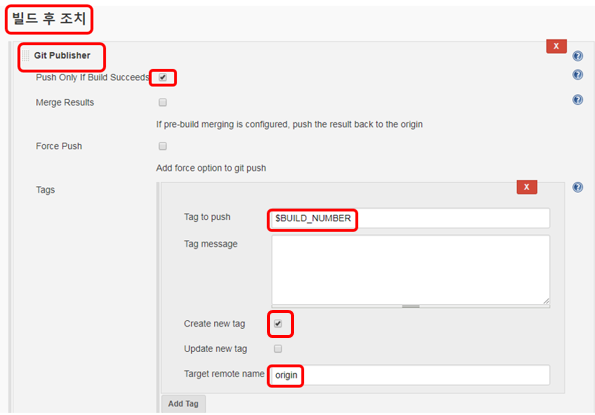Open help for Merge Results
The width and height of the screenshot is (595, 415).
click(578, 100)
